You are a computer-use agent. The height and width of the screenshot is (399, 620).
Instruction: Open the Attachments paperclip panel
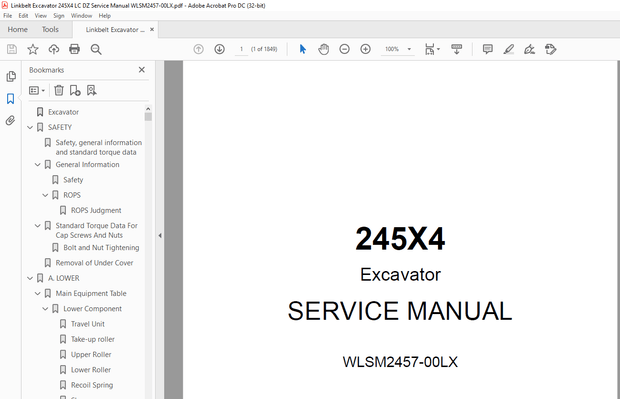pos(10,120)
